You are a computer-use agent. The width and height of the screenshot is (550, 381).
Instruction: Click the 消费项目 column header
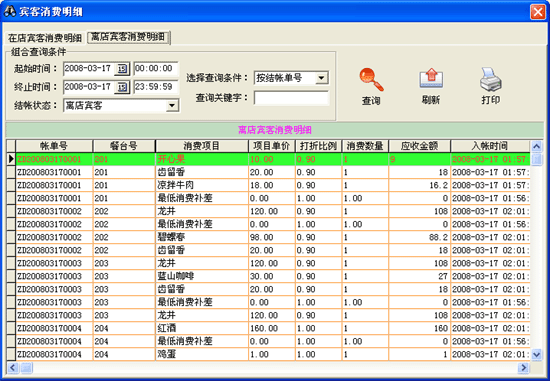coord(202,146)
